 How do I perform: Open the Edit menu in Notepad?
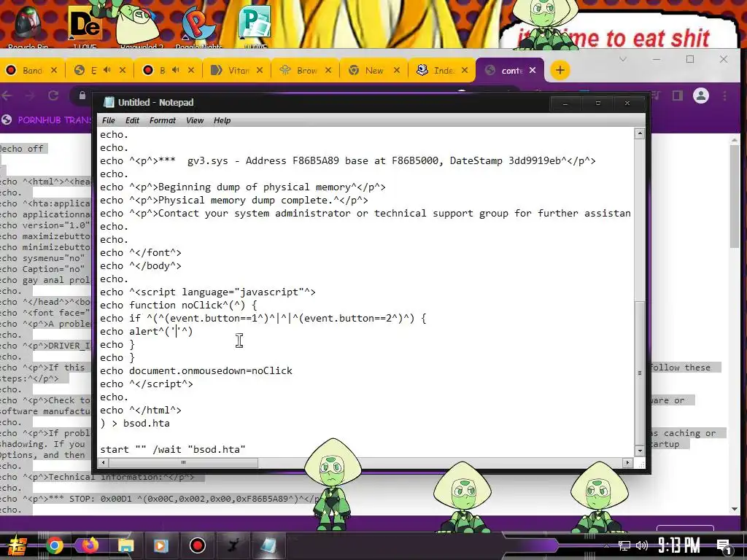coord(132,120)
